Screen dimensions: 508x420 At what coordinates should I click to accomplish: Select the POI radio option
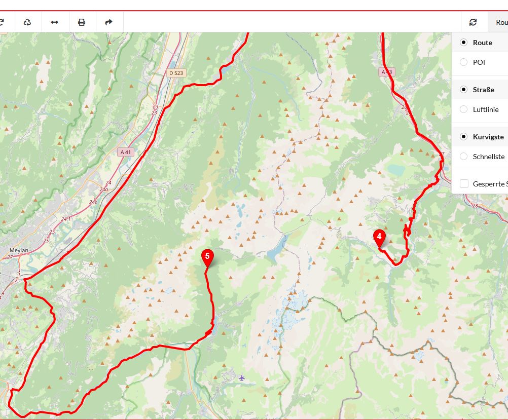point(463,62)
